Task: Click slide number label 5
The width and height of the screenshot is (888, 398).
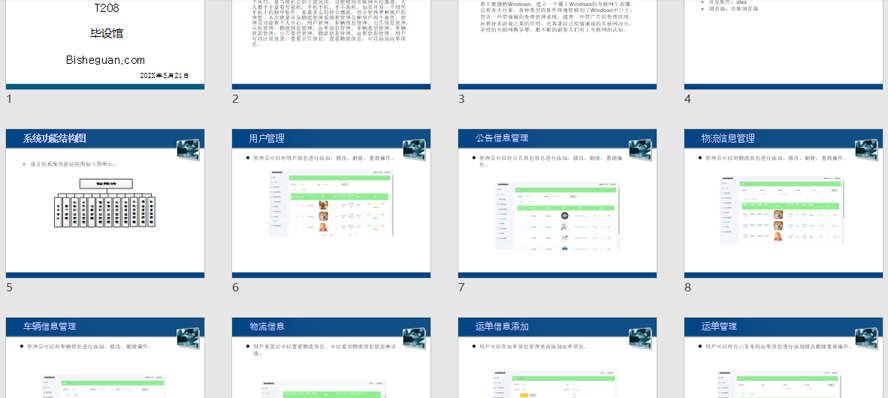Action: point(9,288)
